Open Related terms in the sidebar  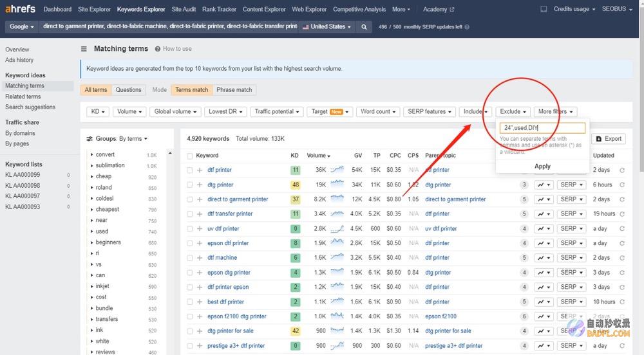pyautogui.click(x=23, y=96)
